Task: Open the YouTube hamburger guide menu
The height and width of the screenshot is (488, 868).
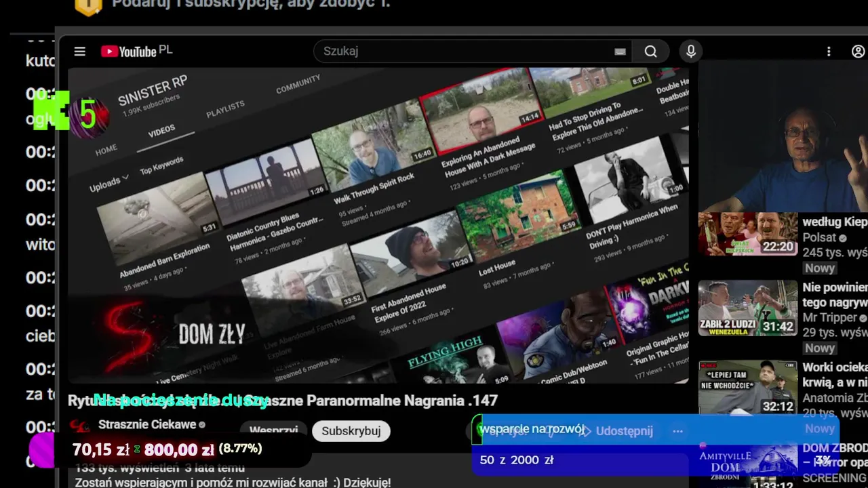Action: (x=80, y=52)
